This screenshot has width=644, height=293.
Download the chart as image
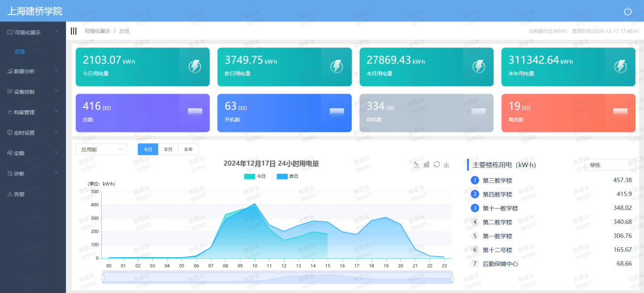point(446,164)
